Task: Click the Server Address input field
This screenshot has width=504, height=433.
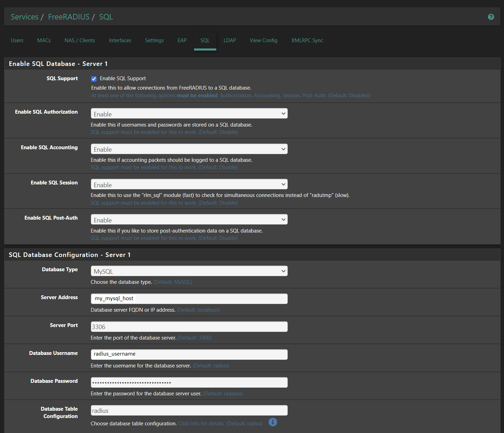Action: tap(189, 299)
